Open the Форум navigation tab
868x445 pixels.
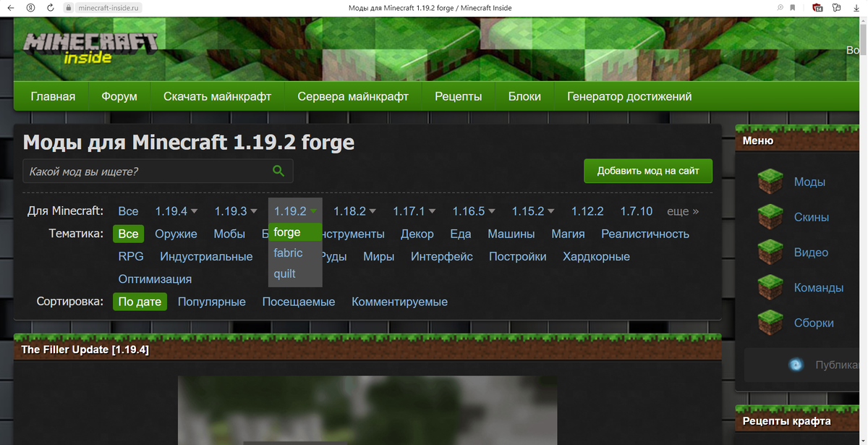coord(119,96)
